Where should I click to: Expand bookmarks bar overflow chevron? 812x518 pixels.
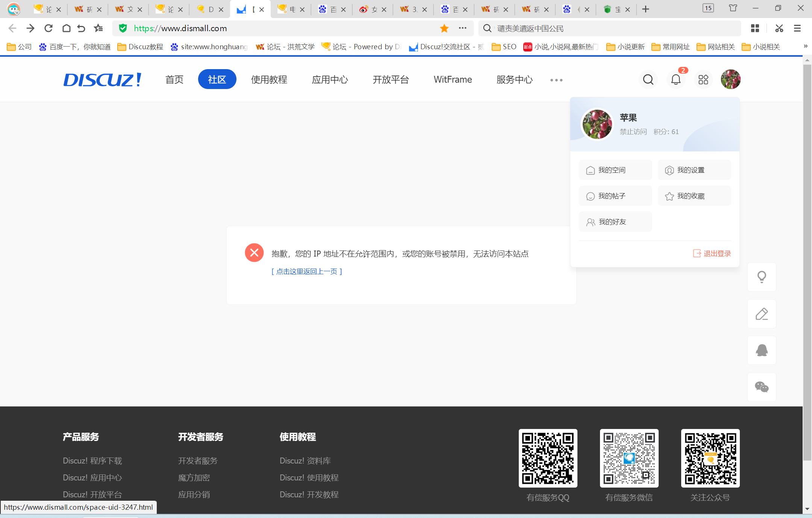tap(805, 46)
